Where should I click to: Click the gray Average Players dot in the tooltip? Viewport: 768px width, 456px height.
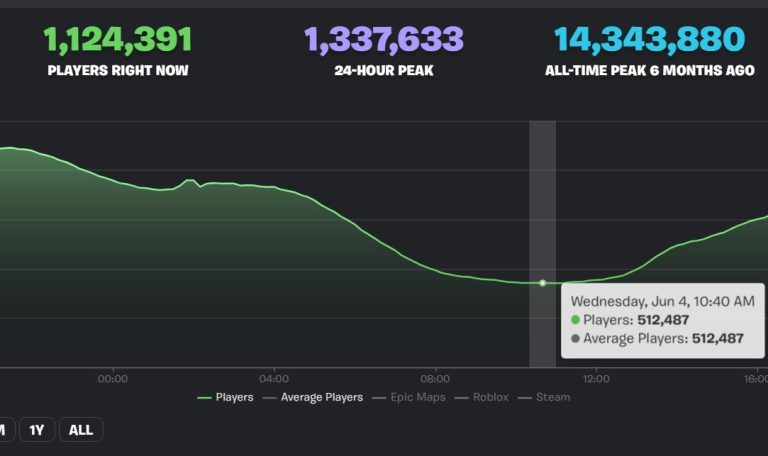[575, 339]
